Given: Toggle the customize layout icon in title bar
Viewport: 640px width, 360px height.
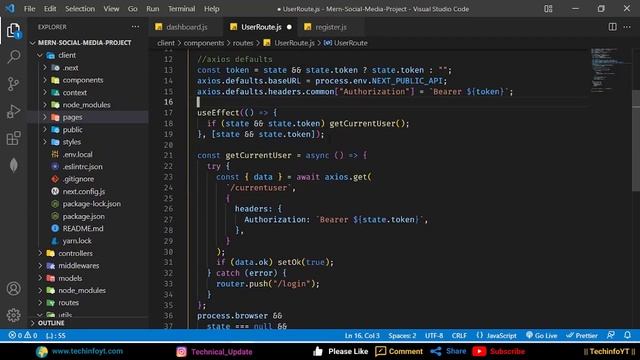Looking at the screenshot, I should click(x=548, y=9).
